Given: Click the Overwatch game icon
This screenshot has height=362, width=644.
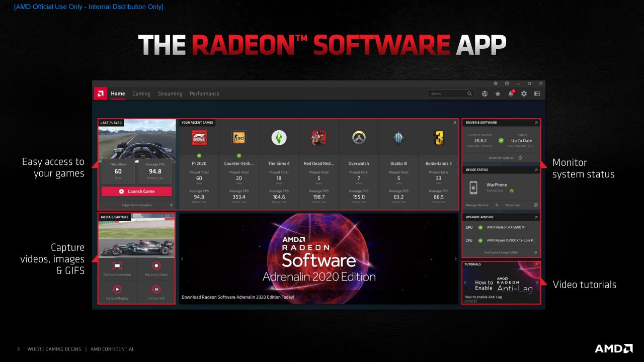Looking at the screenshot, I should tap(358, 138).
